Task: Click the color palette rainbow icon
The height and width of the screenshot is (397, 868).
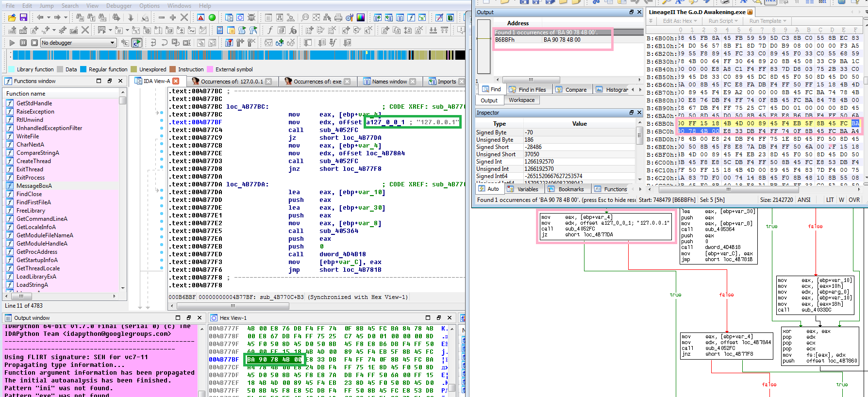Action: (x=361, y=17)
